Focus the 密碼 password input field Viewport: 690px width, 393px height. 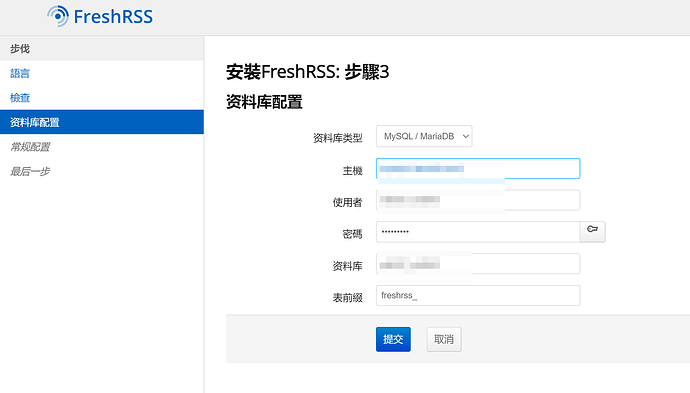[478, 232]
